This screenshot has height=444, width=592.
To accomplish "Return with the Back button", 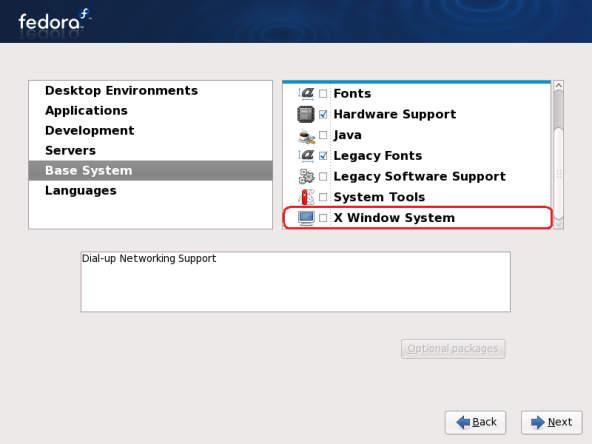I will (475, 422).
